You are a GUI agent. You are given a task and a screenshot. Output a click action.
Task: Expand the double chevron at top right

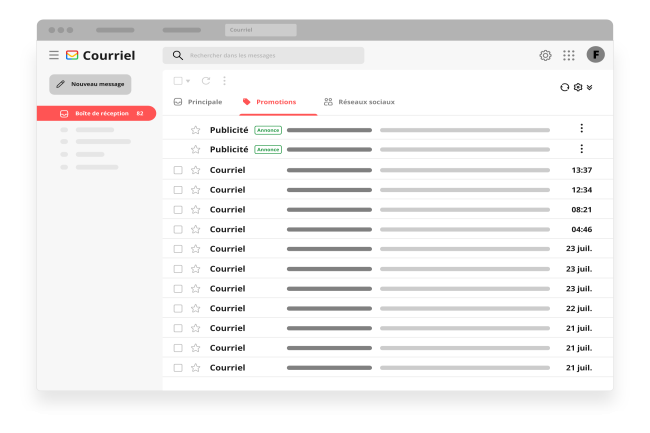pos(590,87)
